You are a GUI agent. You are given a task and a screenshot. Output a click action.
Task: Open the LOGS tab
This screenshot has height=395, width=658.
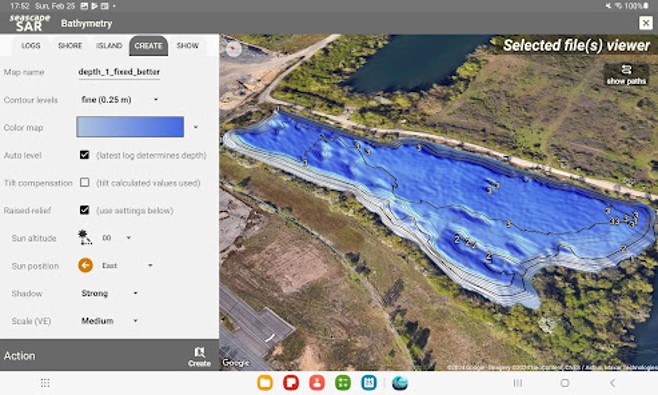[x=31, y=46]
